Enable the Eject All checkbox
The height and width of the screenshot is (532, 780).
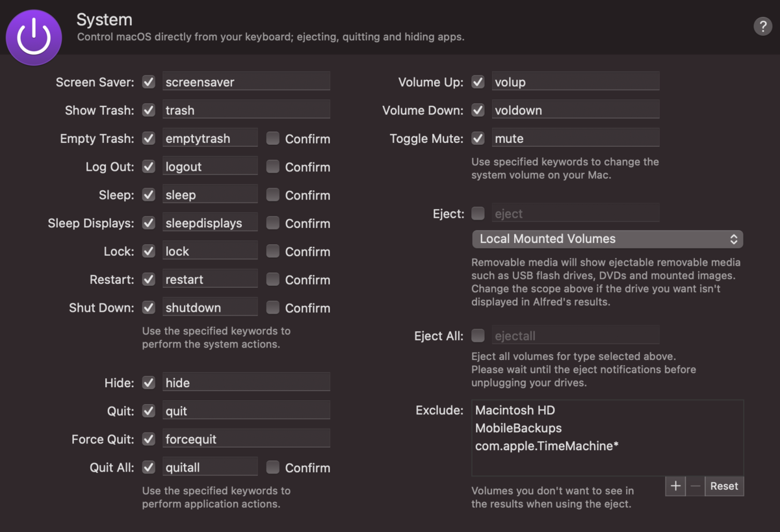click(478, 336)
